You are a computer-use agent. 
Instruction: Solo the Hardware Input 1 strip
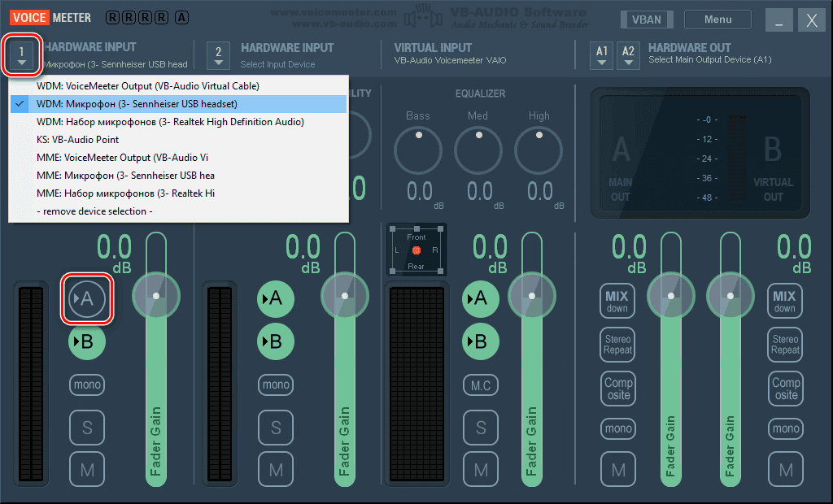point(87,428)
